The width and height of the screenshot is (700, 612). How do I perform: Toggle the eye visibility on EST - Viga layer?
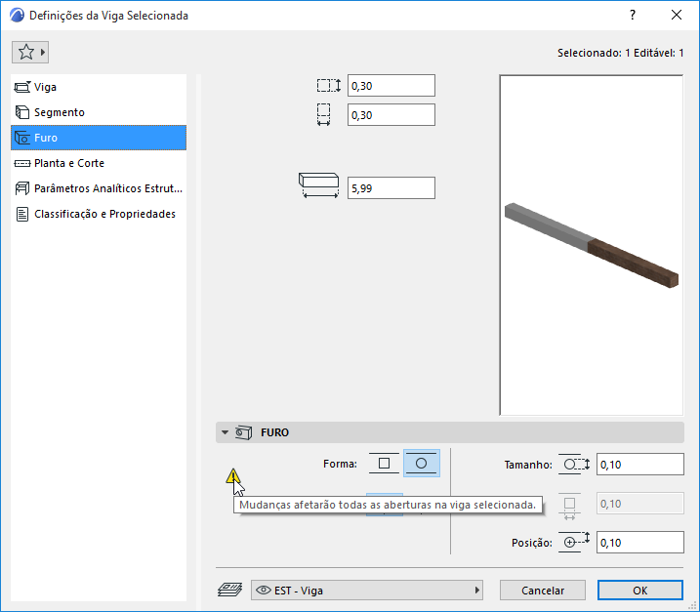(264, 591)
